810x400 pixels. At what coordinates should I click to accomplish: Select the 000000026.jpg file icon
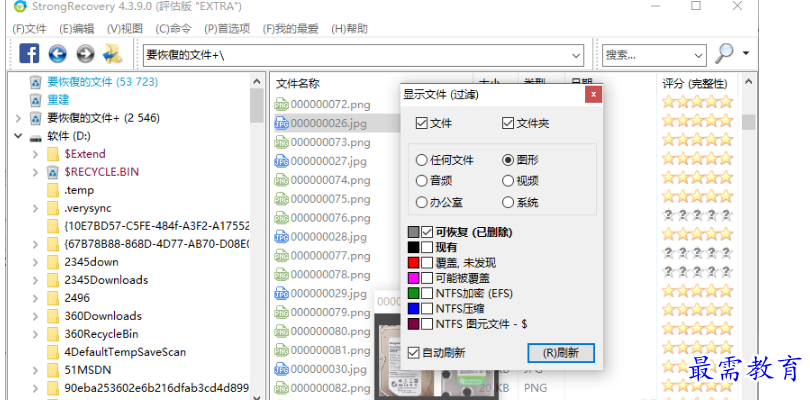(x=281, y=123)
